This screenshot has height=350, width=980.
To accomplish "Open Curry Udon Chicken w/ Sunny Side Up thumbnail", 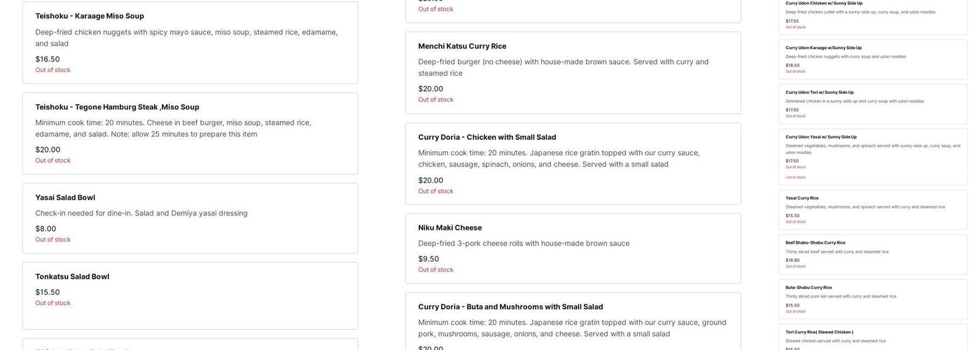I will coord(872,16).
